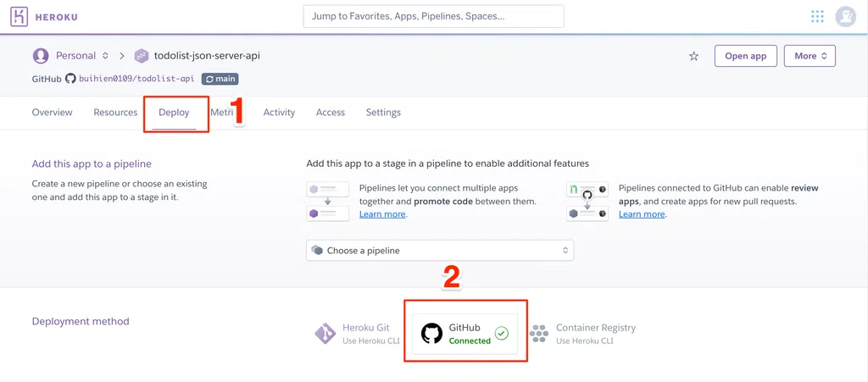Click the main branch badge
868x382 pixels.
coord(220,79)
